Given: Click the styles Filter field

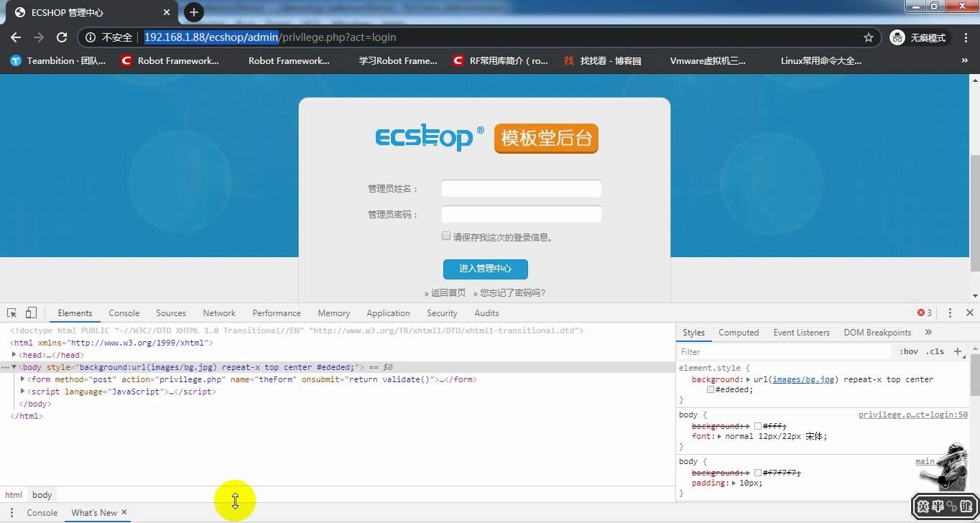Looking at the screenshot, I should (785, 352).
